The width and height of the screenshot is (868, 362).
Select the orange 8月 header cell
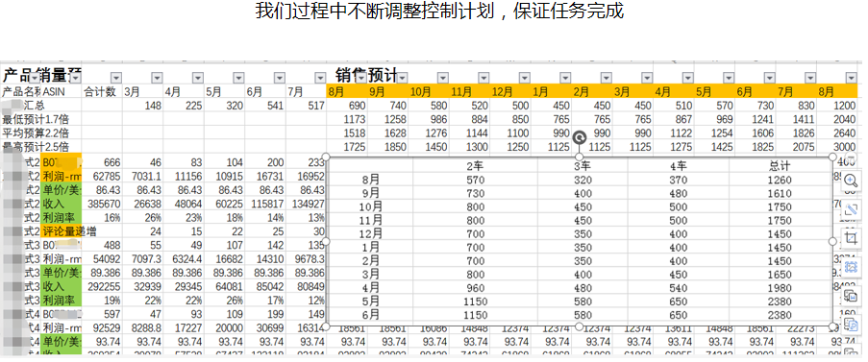pyautogui.click(x=347, y=92)
